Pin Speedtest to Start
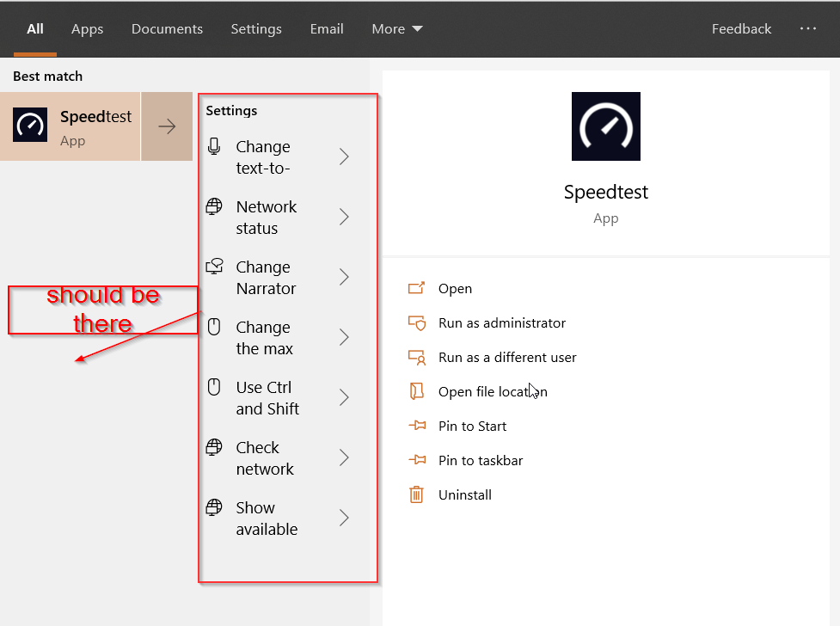The image size is (840, 626). 472,427
